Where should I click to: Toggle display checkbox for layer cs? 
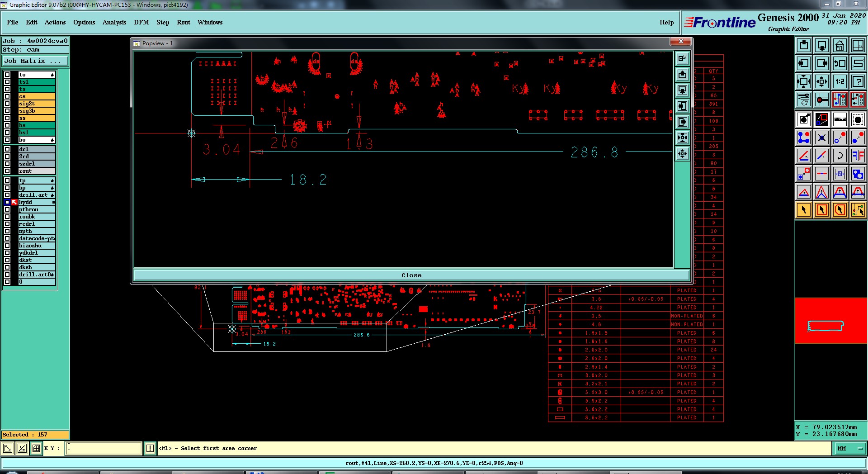7,96
